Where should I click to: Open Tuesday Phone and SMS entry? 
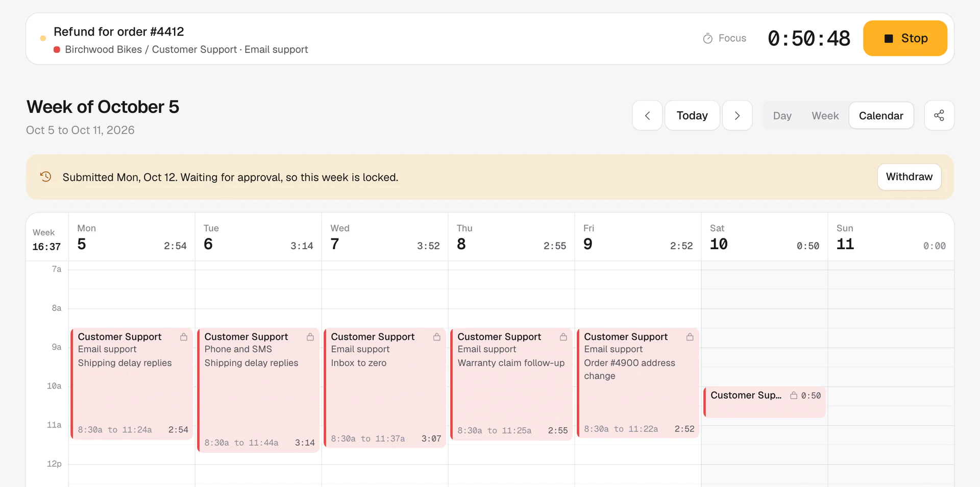tap(258, 390)
